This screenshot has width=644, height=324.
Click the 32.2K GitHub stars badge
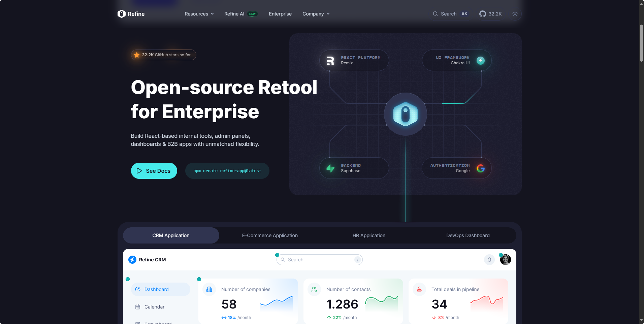click(164, 55)
